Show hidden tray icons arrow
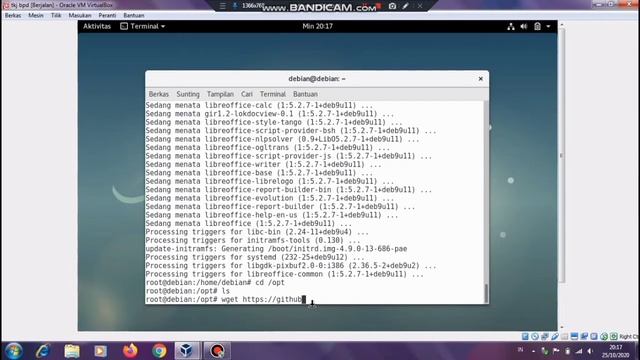 (533, 351)
